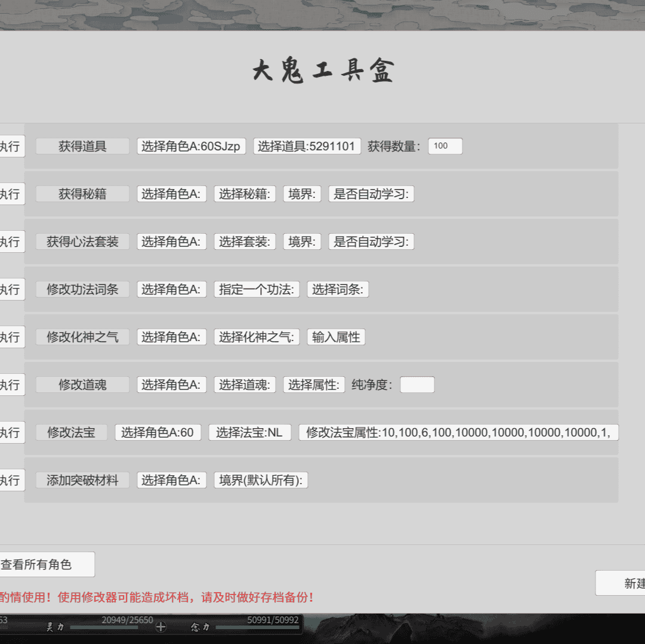The height and width of the screenshot is (644, 645).
Task: Click 执行 button for 添加突破材料 row
Action: point(11,479)
